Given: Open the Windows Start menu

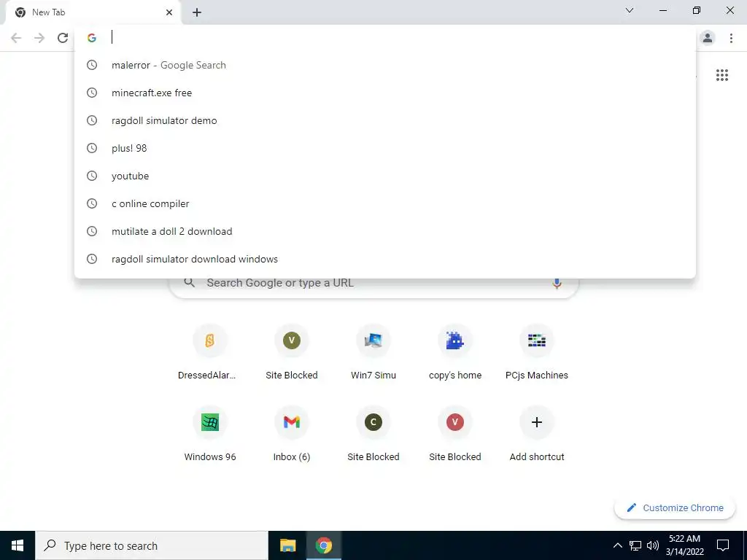Looking at the screenshot, I should tap(18, 545).
